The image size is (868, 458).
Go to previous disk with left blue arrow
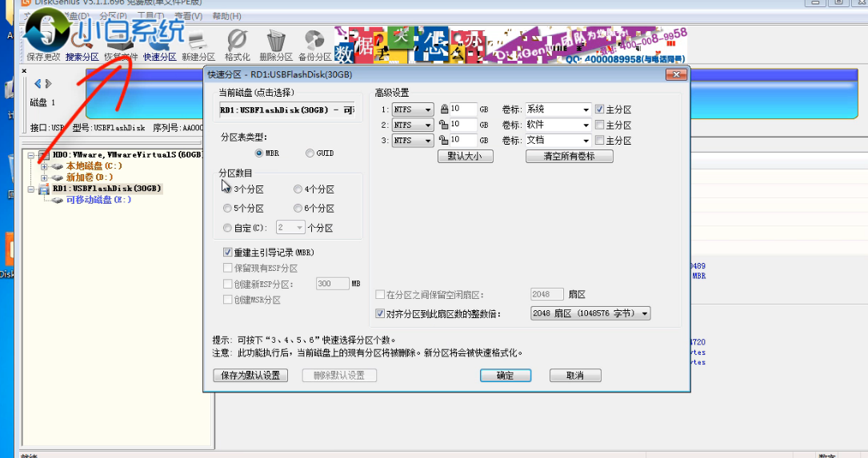(38, 83)
